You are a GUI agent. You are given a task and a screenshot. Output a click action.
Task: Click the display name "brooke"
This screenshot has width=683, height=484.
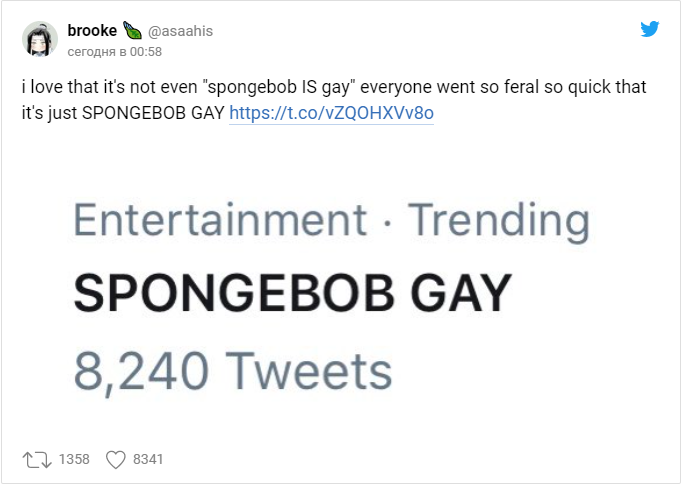[92, 31]
